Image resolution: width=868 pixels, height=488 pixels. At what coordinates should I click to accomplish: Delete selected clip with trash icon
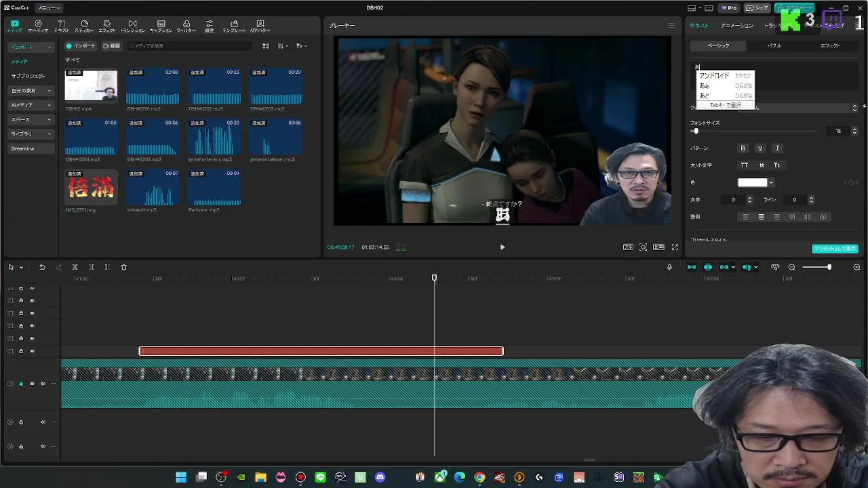pos(123,267)
